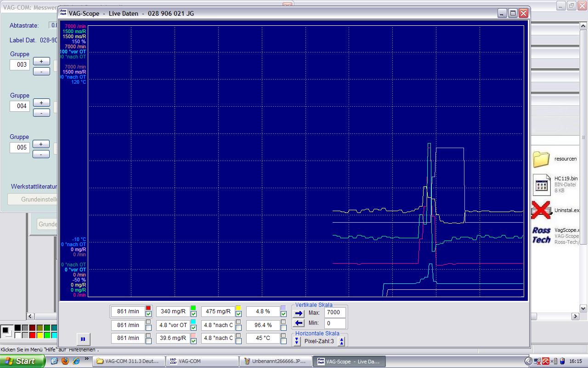This screenshot has width=588, height=368.
Task: Click the Min vertical scale input field
Action: coord(335,323)
